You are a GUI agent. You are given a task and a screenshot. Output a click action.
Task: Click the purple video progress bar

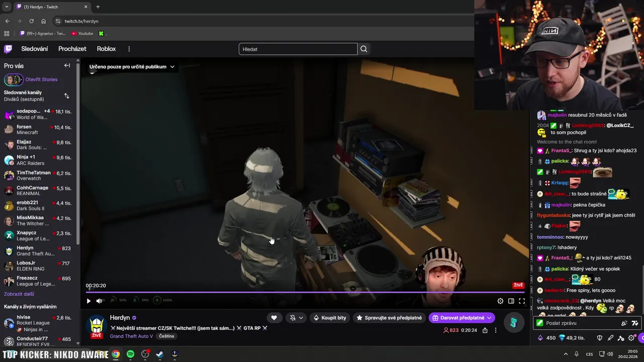[304, 292]
